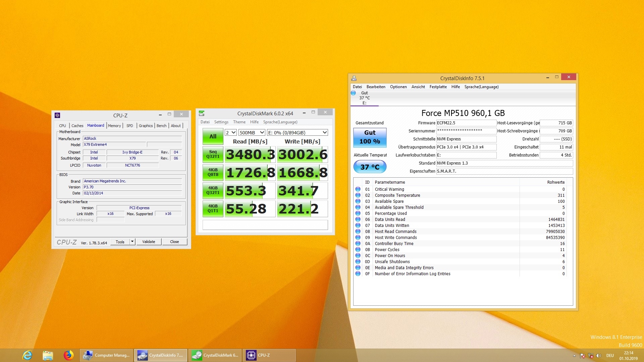The height and width of the screenshot is (362, 644).
Task: Open Theme menu in CrystalDiskMark
Action: pos(239,122)
